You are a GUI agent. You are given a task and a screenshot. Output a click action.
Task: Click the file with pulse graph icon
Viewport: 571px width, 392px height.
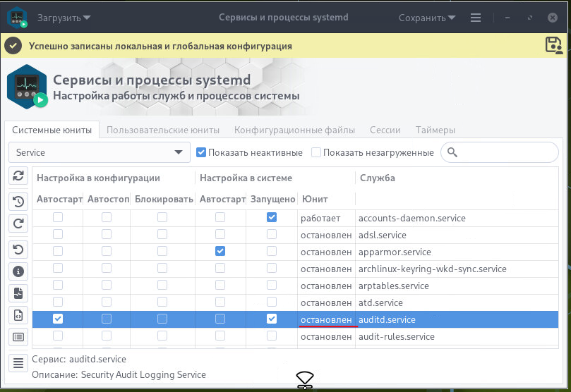[x=18, y=293]
